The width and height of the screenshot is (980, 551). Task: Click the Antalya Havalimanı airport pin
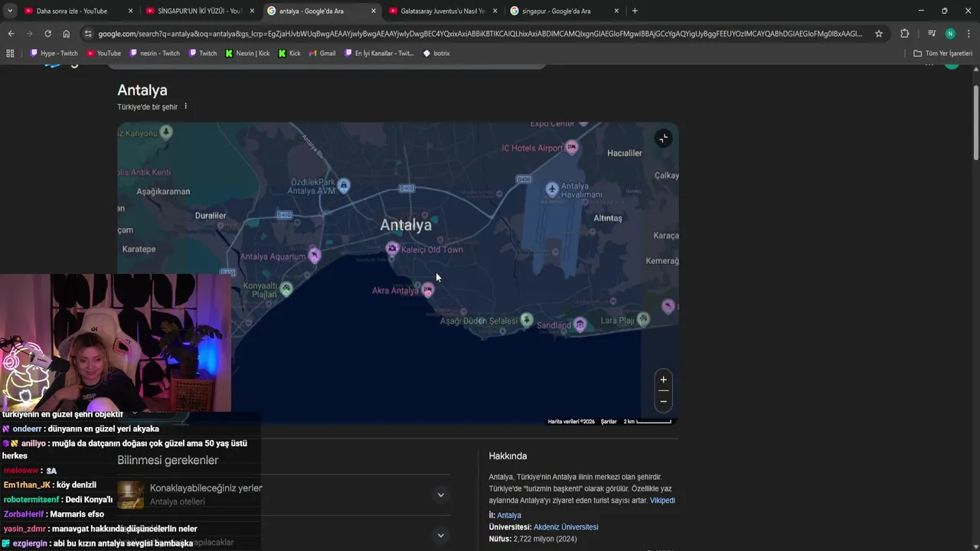click(552, 187)
